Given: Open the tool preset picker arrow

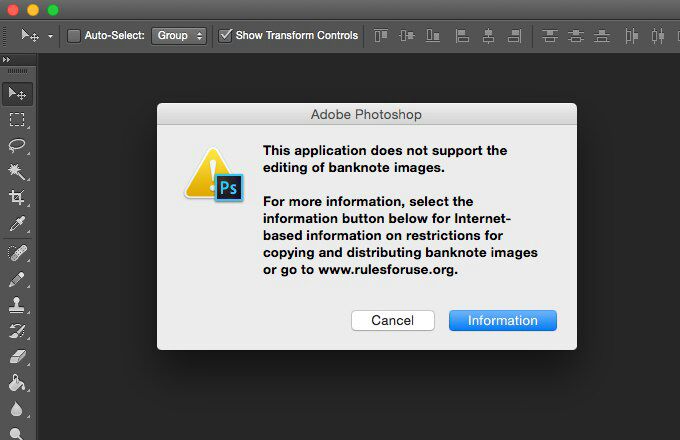Looking at the screenshot, I should pos(50,36).
